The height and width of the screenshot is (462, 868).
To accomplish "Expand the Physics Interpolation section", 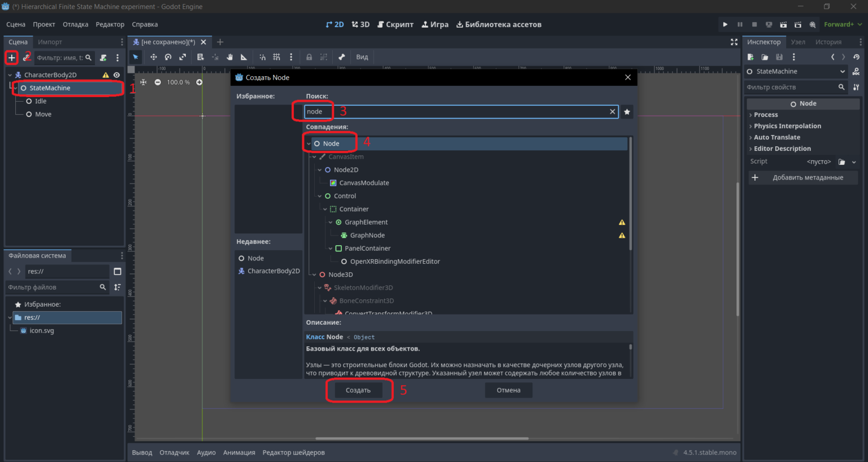I will [x=750, y=126].
